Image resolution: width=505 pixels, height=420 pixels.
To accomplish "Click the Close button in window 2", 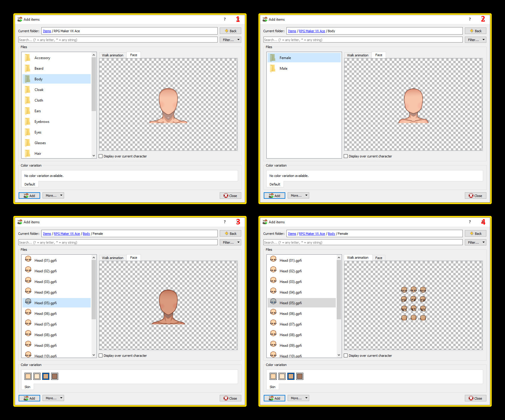I will [475, 196].
